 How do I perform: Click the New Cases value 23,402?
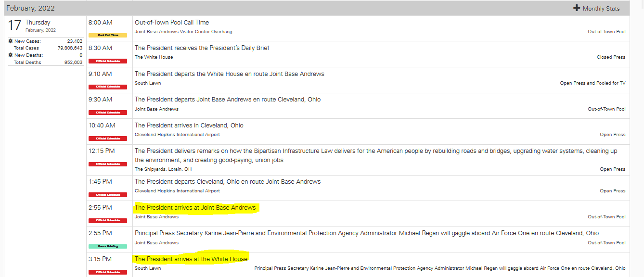[x=75, y=41]
